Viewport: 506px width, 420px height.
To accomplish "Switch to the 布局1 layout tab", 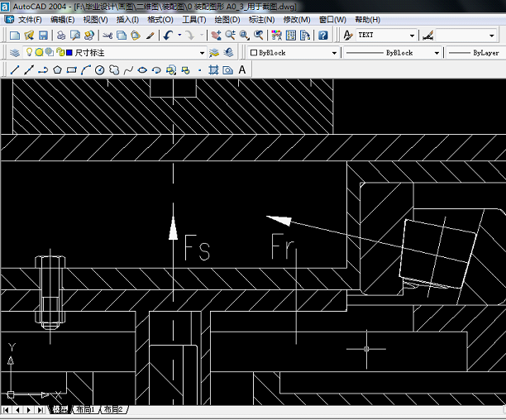I will 85,410.
